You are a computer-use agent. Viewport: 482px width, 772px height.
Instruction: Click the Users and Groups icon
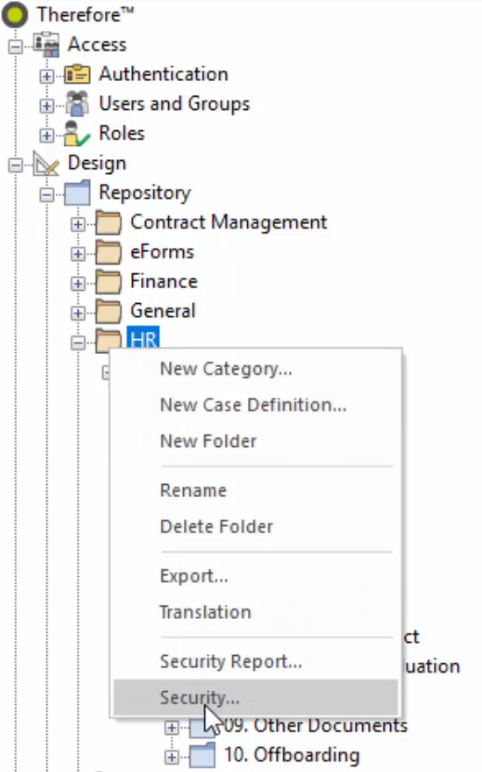(77, 104)
